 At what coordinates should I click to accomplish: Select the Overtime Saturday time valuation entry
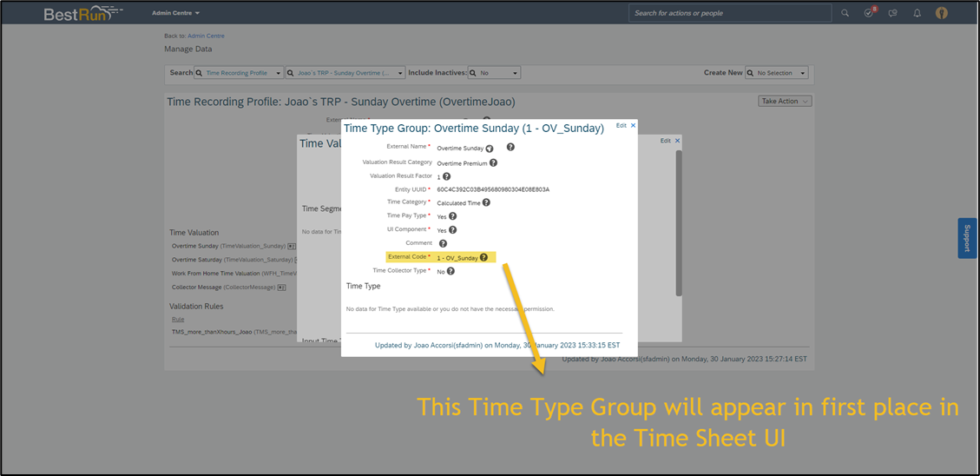point(232,260)
